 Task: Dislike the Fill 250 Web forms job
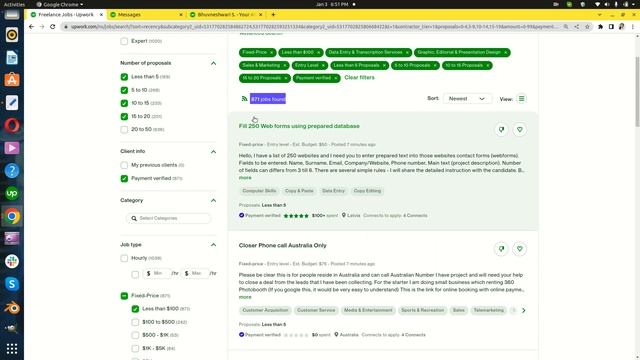(x=501, y=130)
